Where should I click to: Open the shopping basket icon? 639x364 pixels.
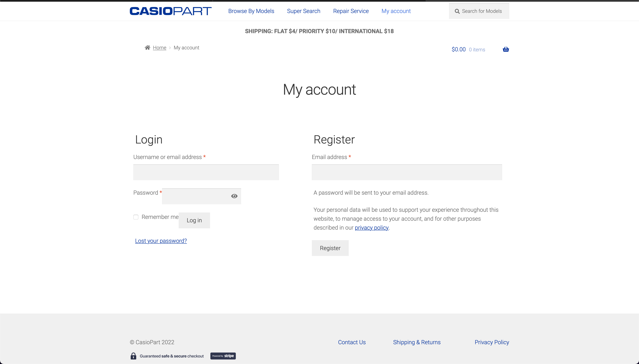[506, 49]
